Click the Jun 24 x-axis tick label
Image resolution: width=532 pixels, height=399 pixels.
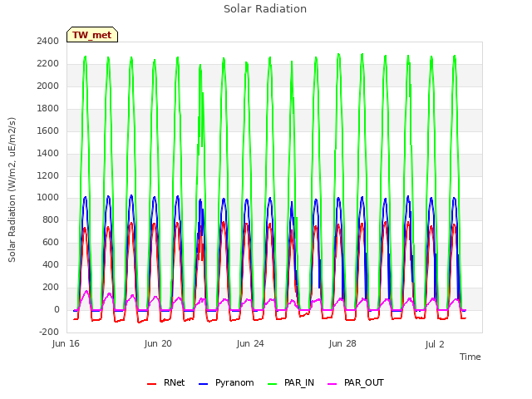pos(250,344)
